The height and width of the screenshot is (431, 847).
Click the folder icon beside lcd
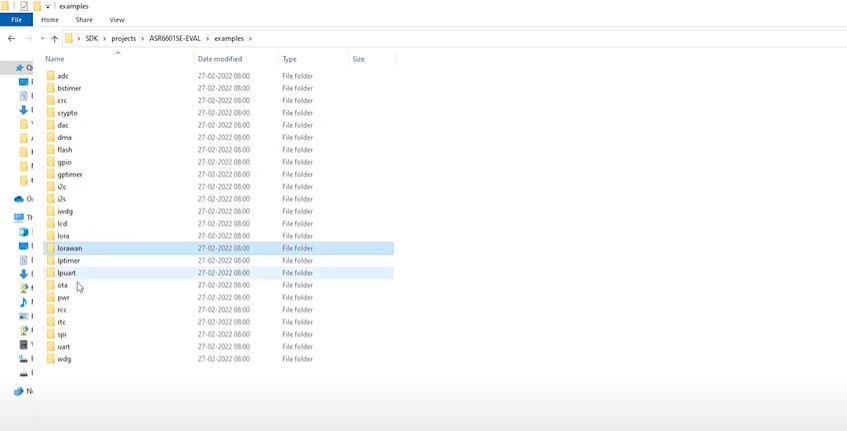(50, 224)
